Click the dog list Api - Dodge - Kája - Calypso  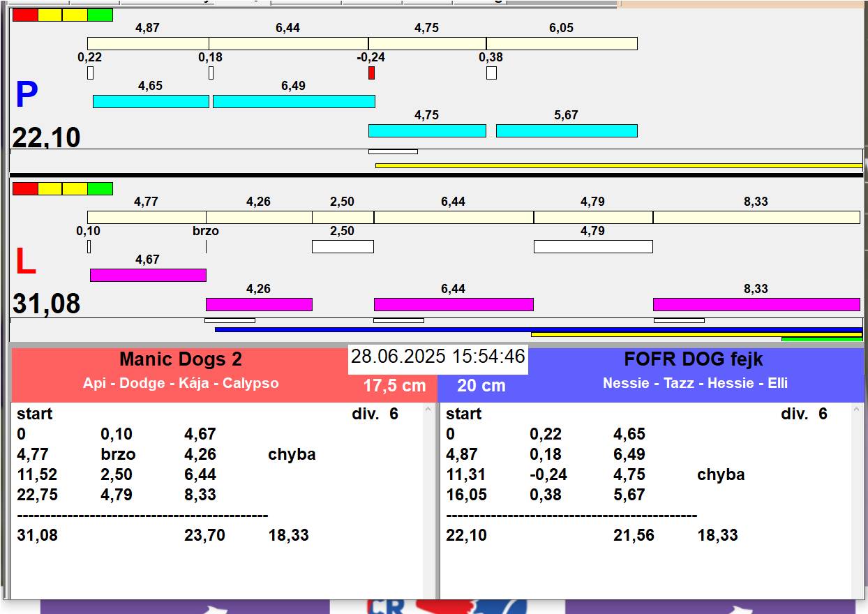[181, 383]
